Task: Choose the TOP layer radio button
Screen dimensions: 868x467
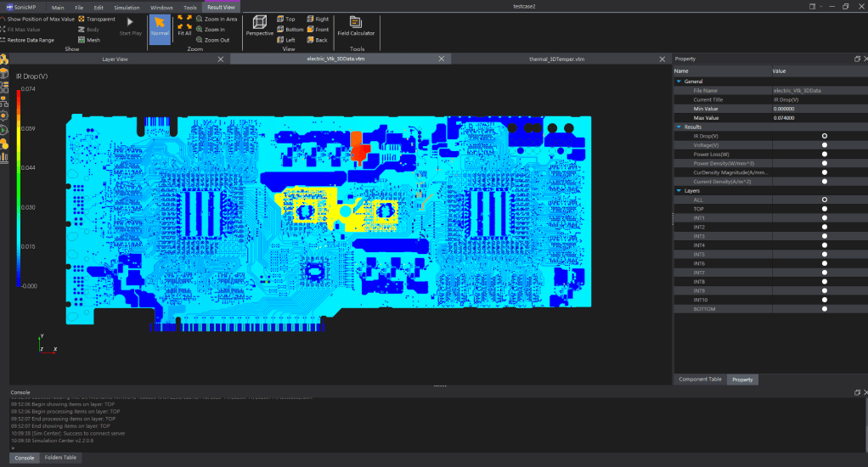Action: pos(824,209)
